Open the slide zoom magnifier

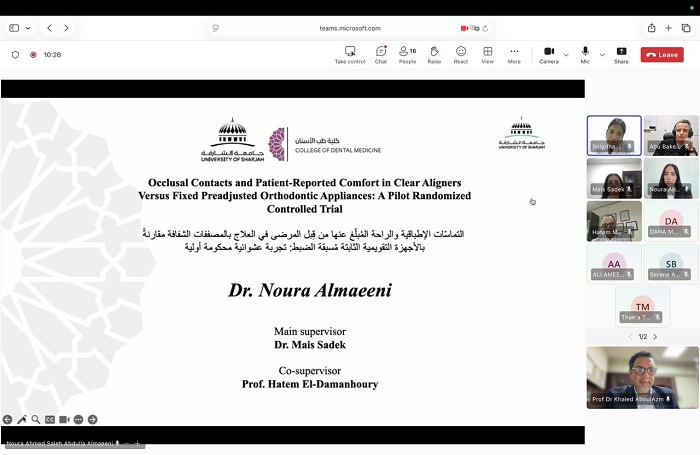click(36, 419)
